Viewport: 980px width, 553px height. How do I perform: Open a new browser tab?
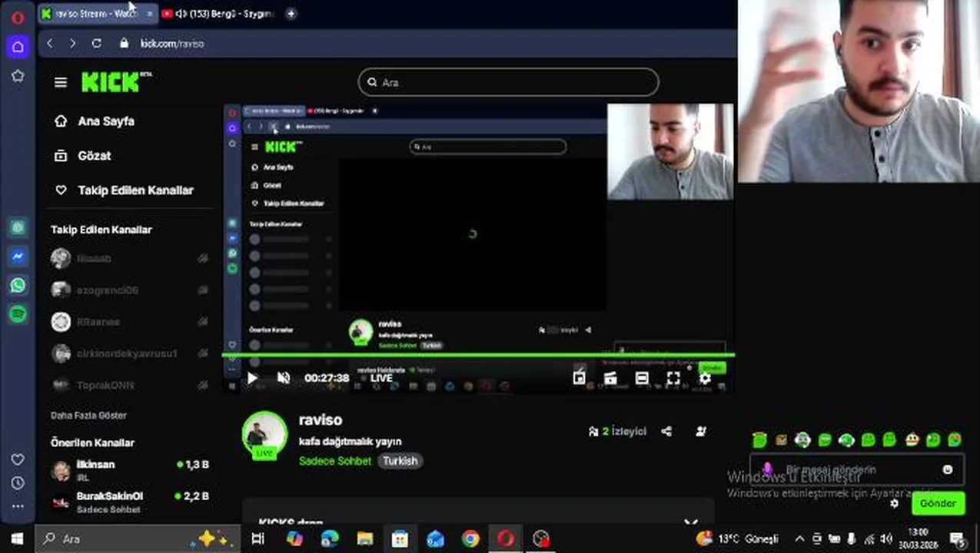click(291, 14)
